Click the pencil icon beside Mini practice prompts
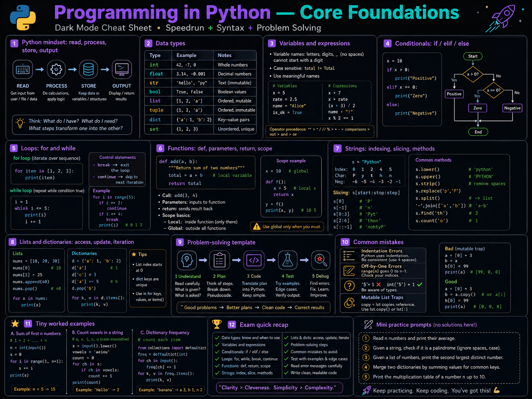 (368, 324)
